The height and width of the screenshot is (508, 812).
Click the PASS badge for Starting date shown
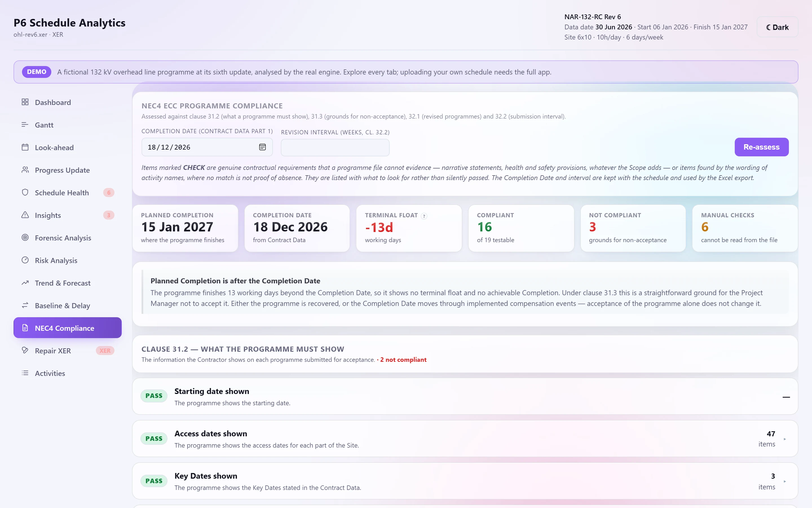154,396
